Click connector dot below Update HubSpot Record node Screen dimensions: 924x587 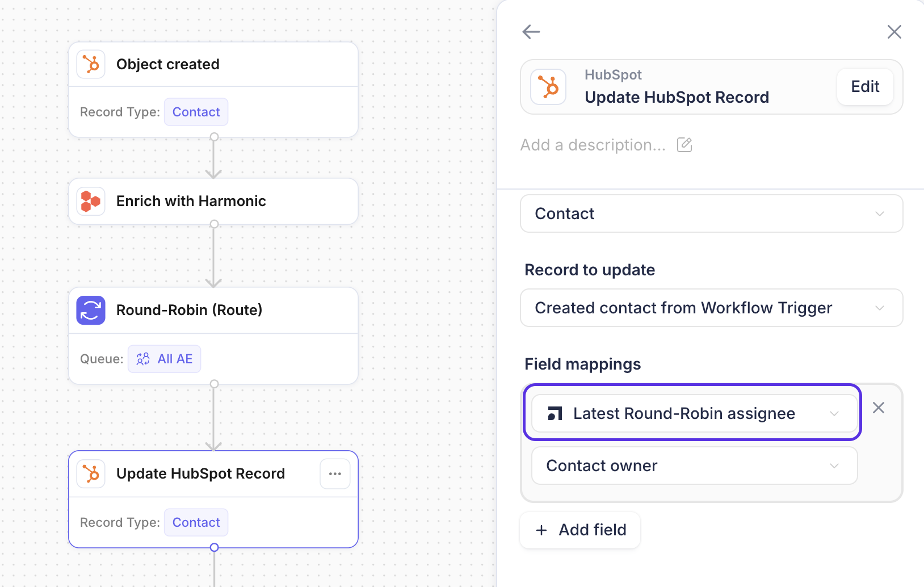(214, 547)
